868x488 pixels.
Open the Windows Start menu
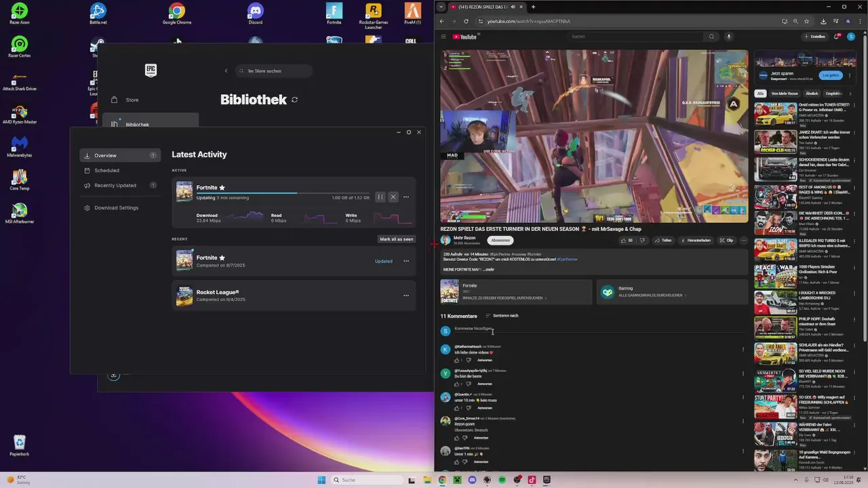click(x=321, y=480)
